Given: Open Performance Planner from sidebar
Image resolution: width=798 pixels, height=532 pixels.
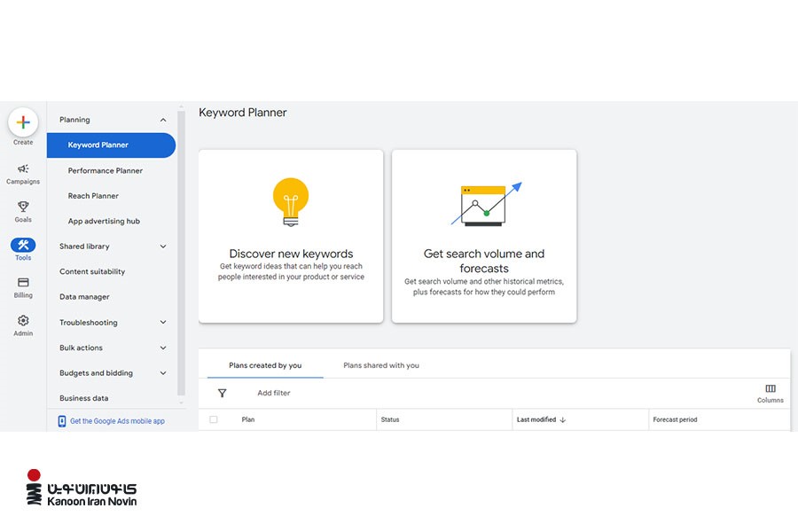Looking at the screenshot, I should point(106,170).
